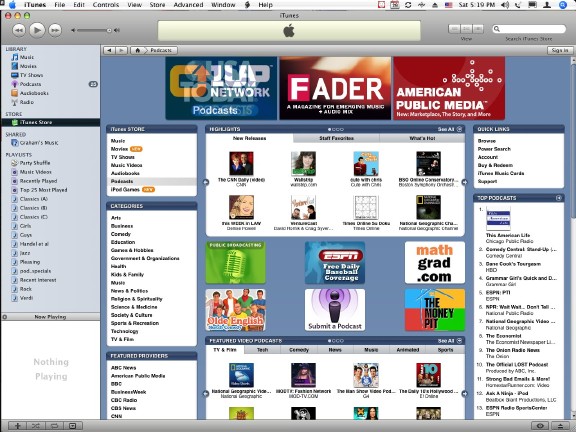Open the Jazz playlist
This screenshot has height=432, width=576.
click(x=25, y=253)
